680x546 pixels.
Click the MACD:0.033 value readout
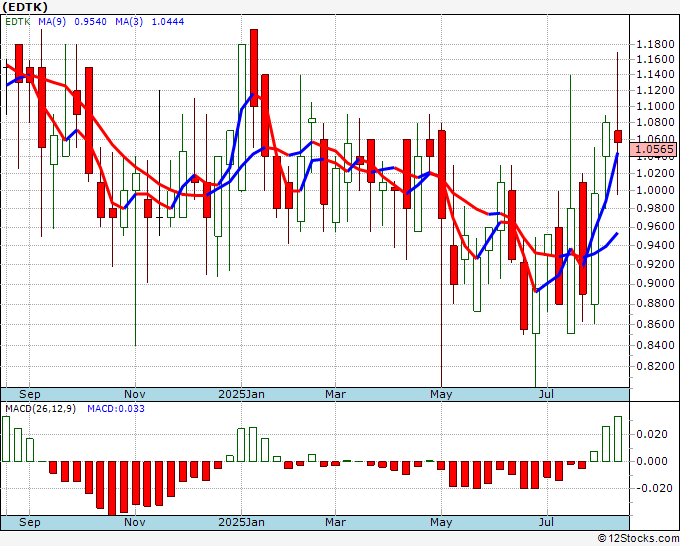pos(116,409)
